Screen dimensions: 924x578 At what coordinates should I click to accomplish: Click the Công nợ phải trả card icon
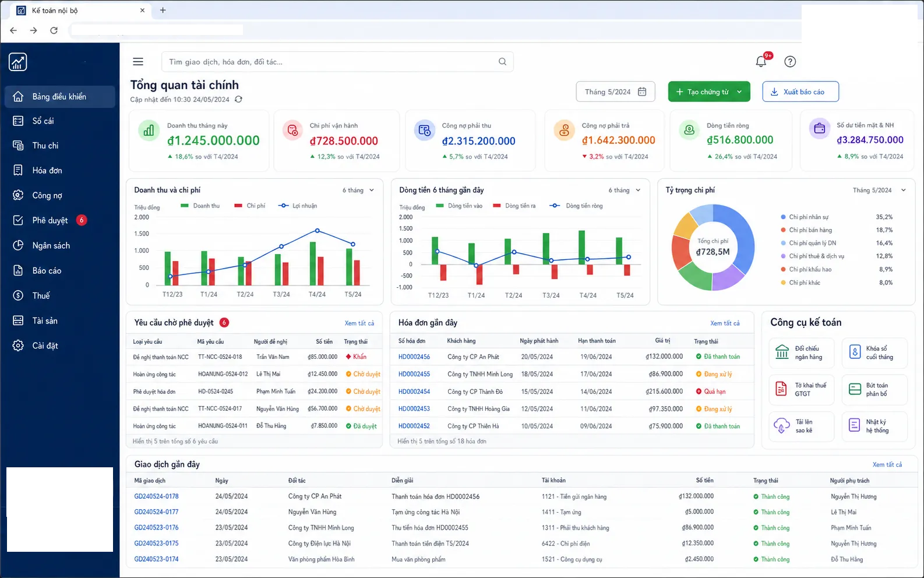click(x=564, y=130)
